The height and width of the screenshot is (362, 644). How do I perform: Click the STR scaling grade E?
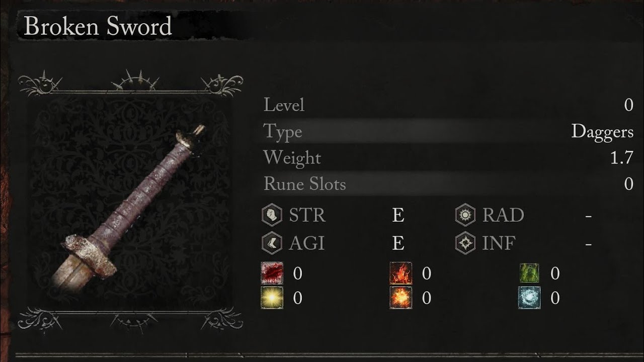point(398,215)
